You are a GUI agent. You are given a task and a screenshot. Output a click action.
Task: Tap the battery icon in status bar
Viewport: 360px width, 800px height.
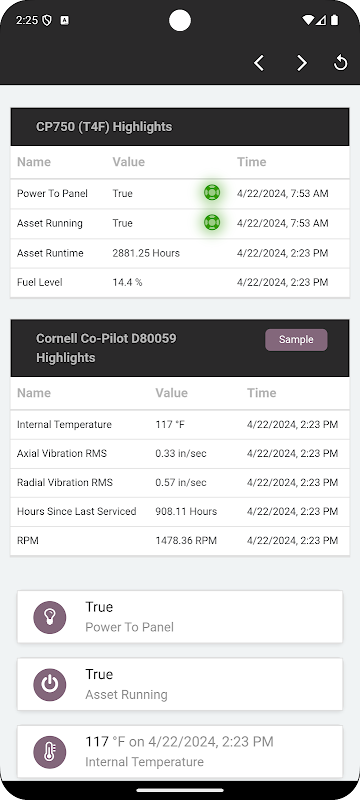coord(335,20)
